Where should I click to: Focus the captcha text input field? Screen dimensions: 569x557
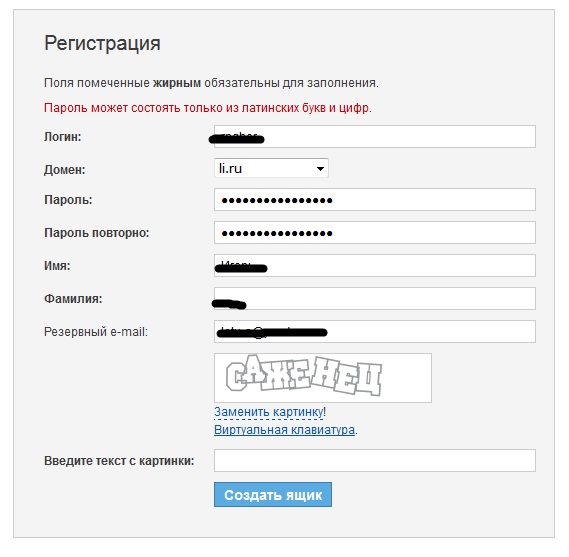tap(374, 460)
